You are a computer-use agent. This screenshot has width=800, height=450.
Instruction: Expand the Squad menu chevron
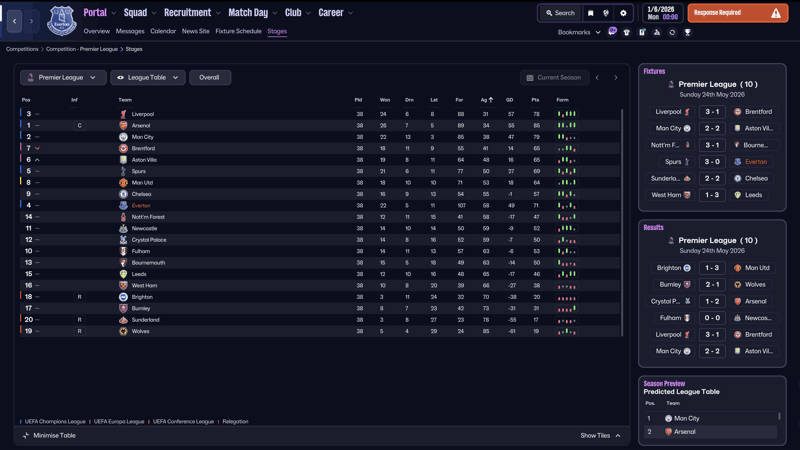pos(154,13)
